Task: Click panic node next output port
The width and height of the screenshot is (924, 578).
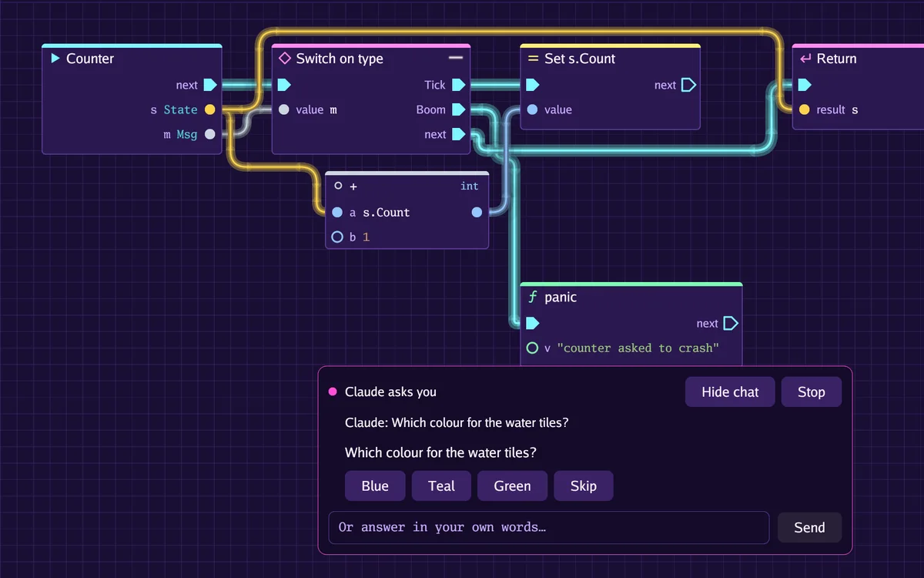Action: click(x=731, y=324)
